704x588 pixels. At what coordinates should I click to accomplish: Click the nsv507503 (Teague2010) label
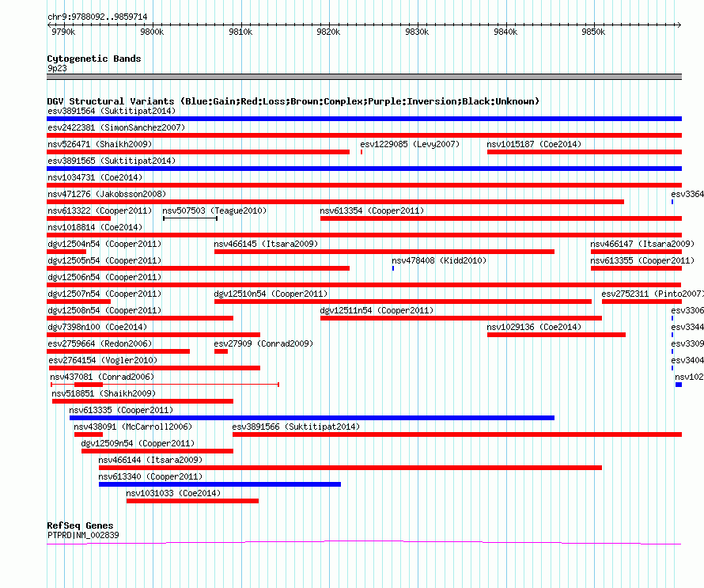pyautogui.click(x=214, y=211)
